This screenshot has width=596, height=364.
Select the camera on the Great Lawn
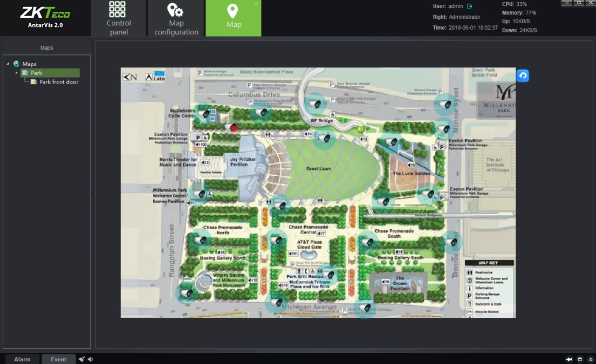pos(324,139)
